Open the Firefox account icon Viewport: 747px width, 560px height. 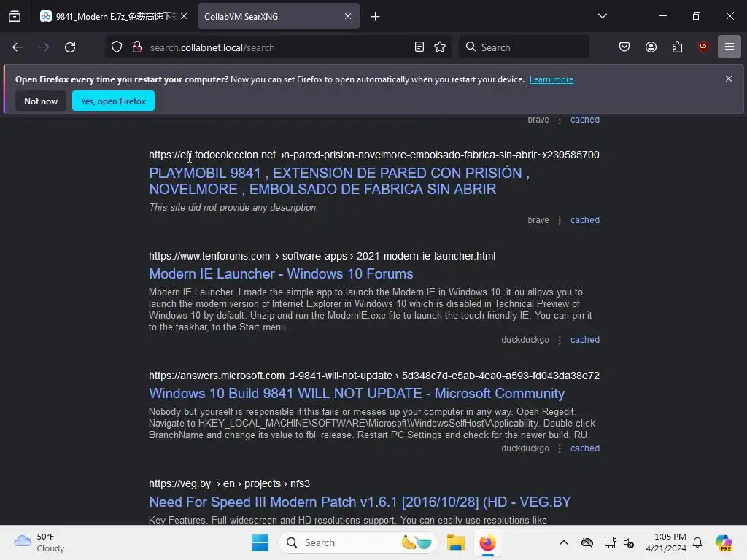651,47
